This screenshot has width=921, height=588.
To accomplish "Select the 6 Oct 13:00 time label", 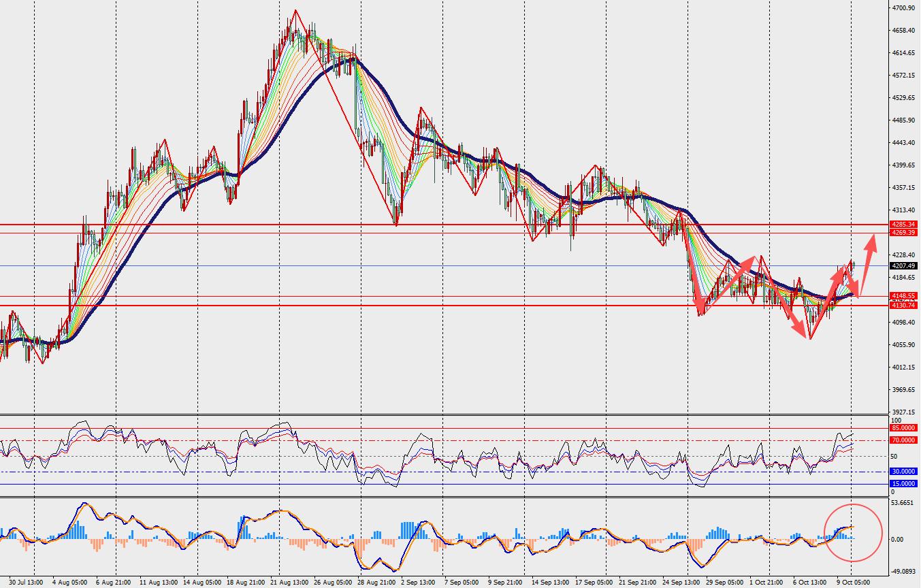I will click(810, 583).
